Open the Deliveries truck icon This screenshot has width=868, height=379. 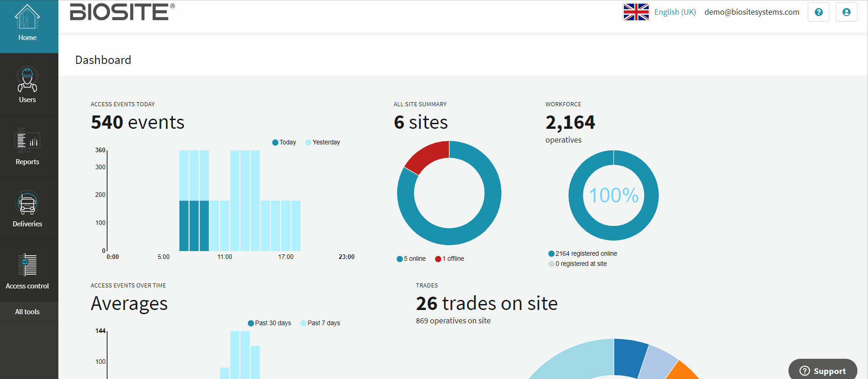click(28, 203)
